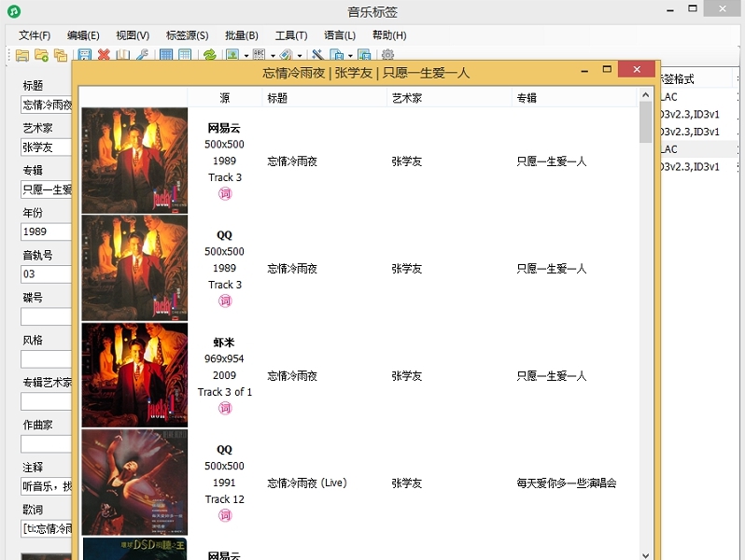Open the 标签源(S) menu
Screen dimensions: 745x560
coord(188,35)
